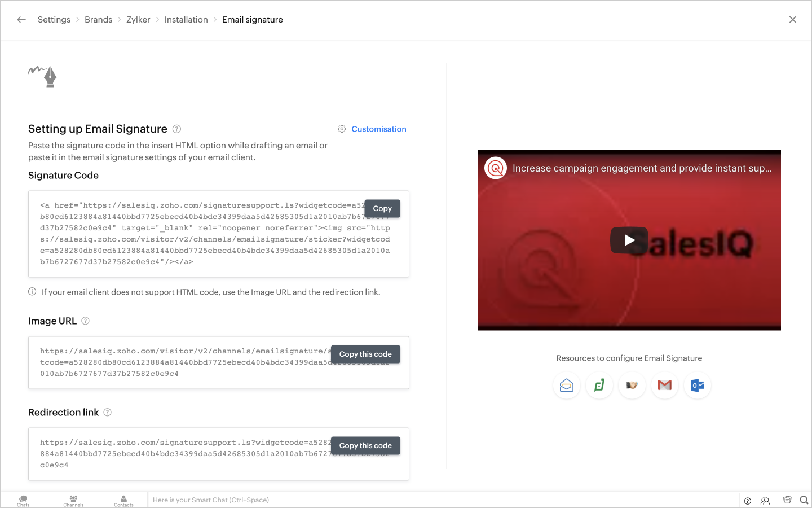The height and width of the screenshot is (508, 812).
Task: Open the Customisation link
Action: pyautogui.click(x=379, y=129)
